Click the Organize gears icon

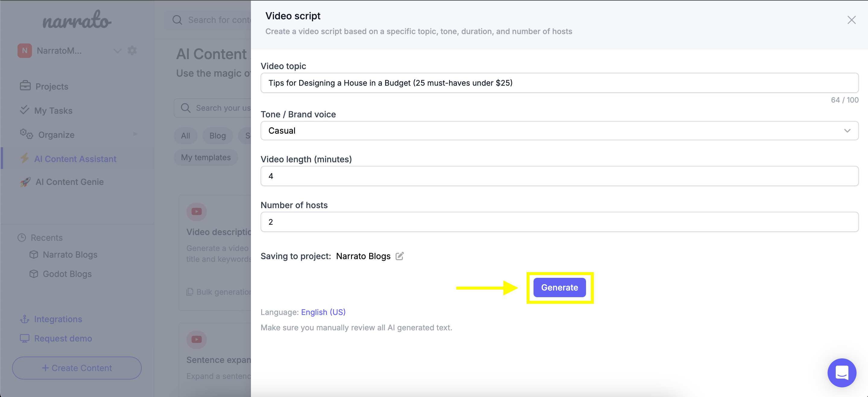pyautogui.click(x=26, y=134)
